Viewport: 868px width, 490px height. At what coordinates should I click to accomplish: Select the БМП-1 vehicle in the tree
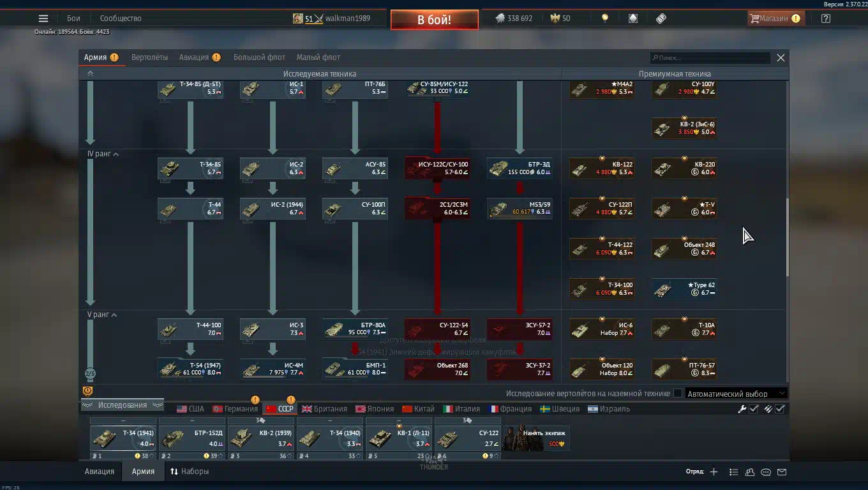point(355,369)
